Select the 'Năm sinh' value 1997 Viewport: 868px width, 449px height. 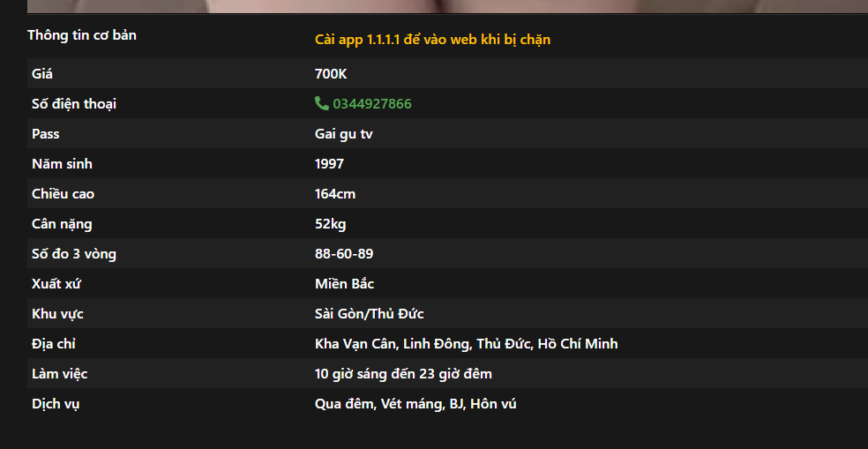click(x=329, y=164)
